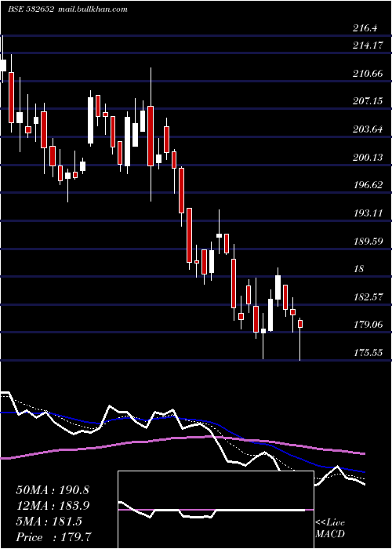The width and height of the screenshot is (392, 549).
Task: Click the 189.59 price level label
Action: [368, 241]
